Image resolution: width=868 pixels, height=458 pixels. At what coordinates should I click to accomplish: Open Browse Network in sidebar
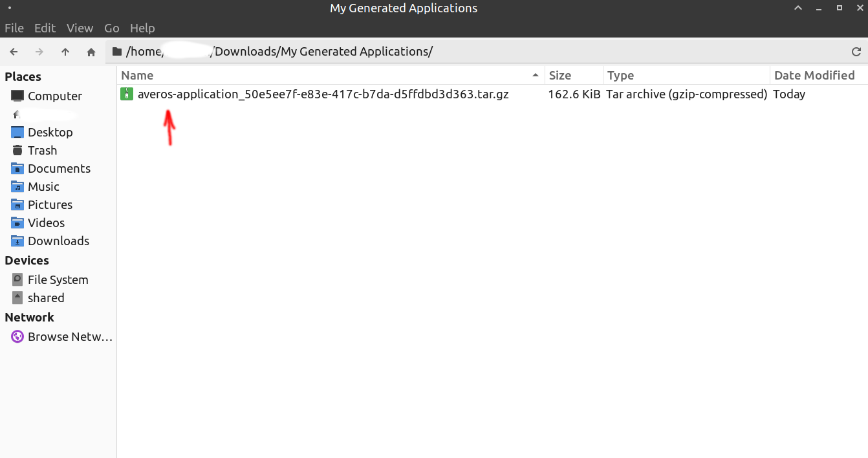(x=70, y=336)
